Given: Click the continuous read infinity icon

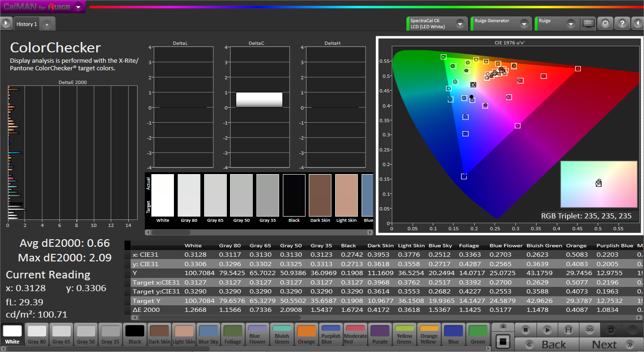Looking at the screenshot, I should coord(589,330).
